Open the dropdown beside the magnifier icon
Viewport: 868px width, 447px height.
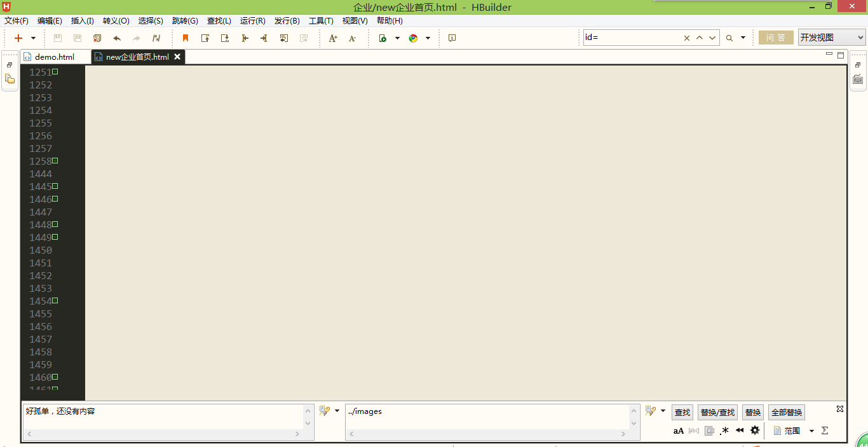pyautogui.click(x=743, y=38)
